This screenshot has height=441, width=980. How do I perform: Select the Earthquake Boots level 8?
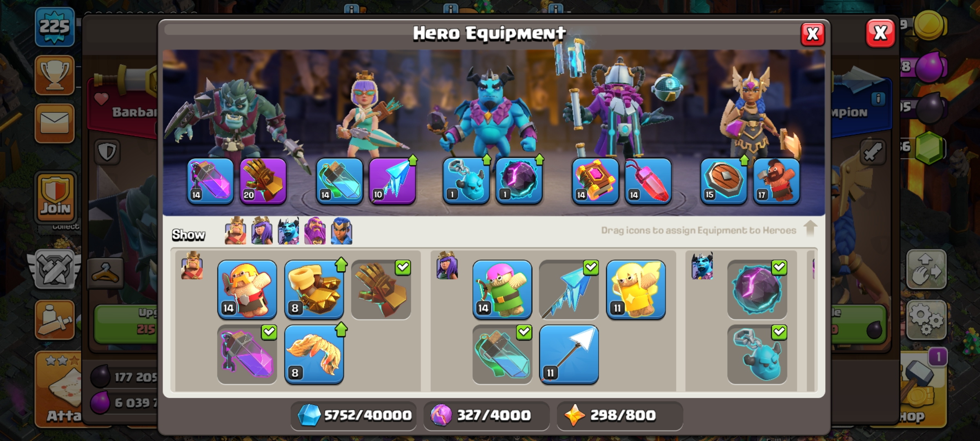click(x=314, y=289)
